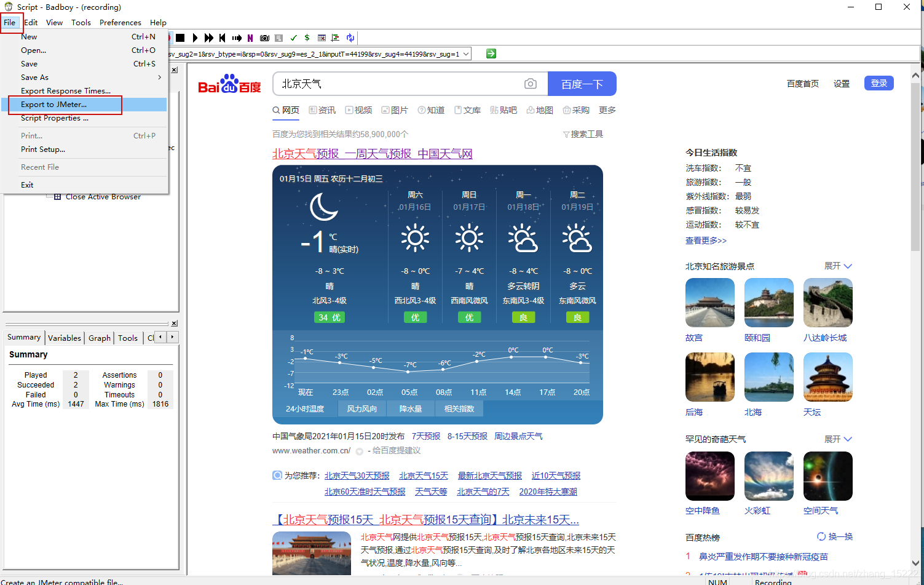Expand the Save As submenu
This screenshot has height=585, width=924.
pos(85,78)
